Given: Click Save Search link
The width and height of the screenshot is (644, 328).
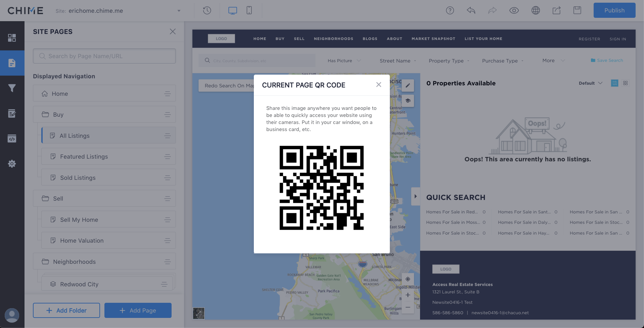Looking at the screenshot, I should click(607, 60).
